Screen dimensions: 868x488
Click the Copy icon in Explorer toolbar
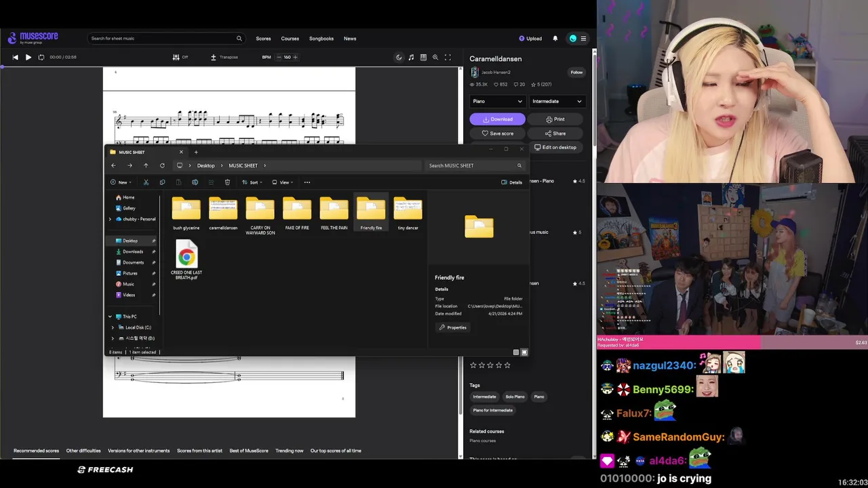162,182
